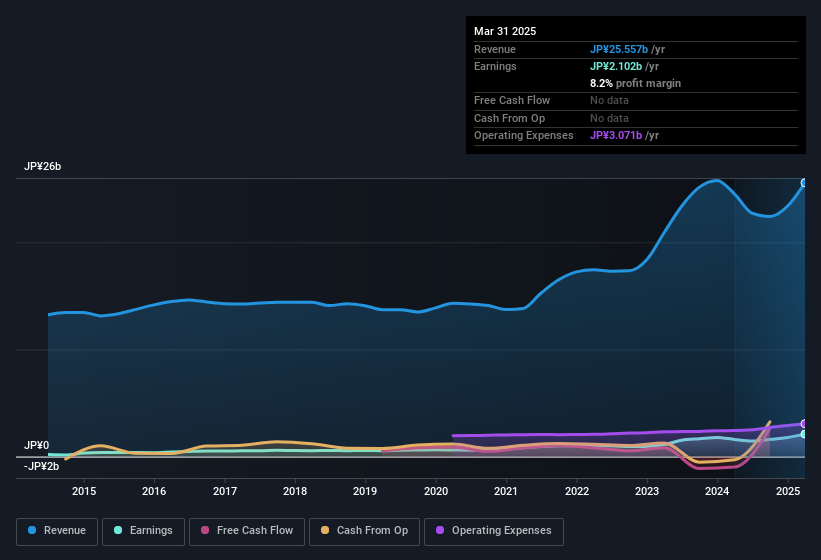Screen dimensions: 821x560
Task: Click the Free Cash Flow tooltip row label
Action: (512, 100)
